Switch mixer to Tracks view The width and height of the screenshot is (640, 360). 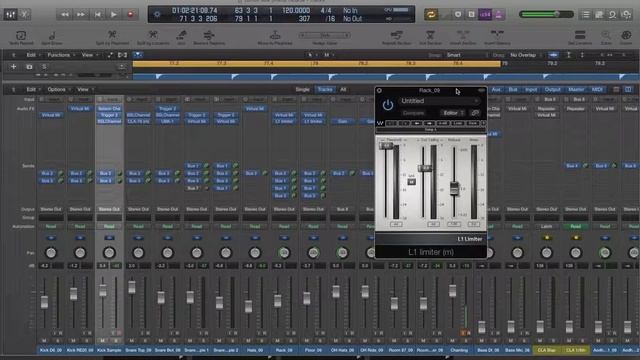[x=325, y=89]
